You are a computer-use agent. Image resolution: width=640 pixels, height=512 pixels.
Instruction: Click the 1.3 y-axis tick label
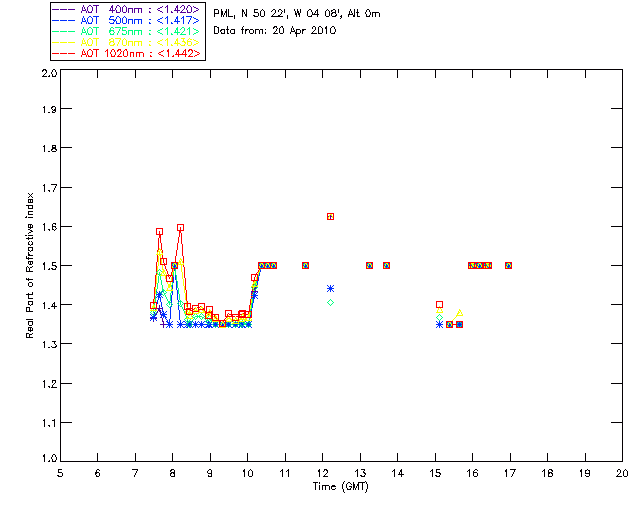pos(49,344)
